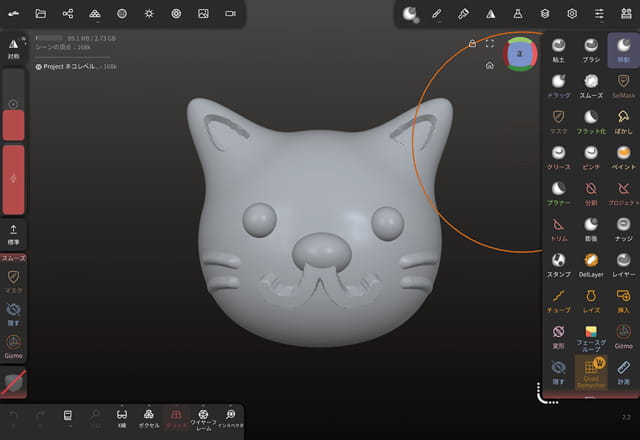The image size is (640, 440).
Task: Open the Quad Remesher tool
Action: (591, 372)
